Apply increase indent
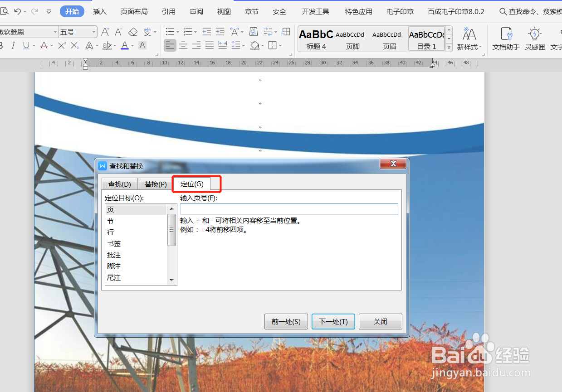The height and width of the screenshot is (392, 562). tap(220, 32)
